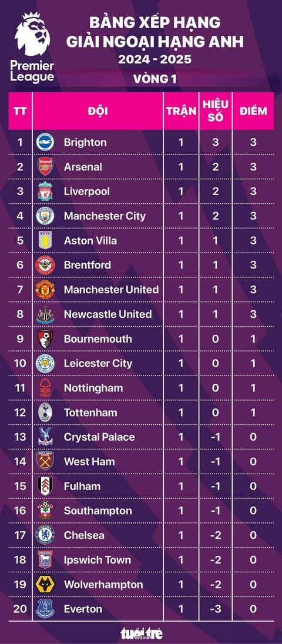Select the TRẬN column header
282x644 pixels.
pos(181,111)
